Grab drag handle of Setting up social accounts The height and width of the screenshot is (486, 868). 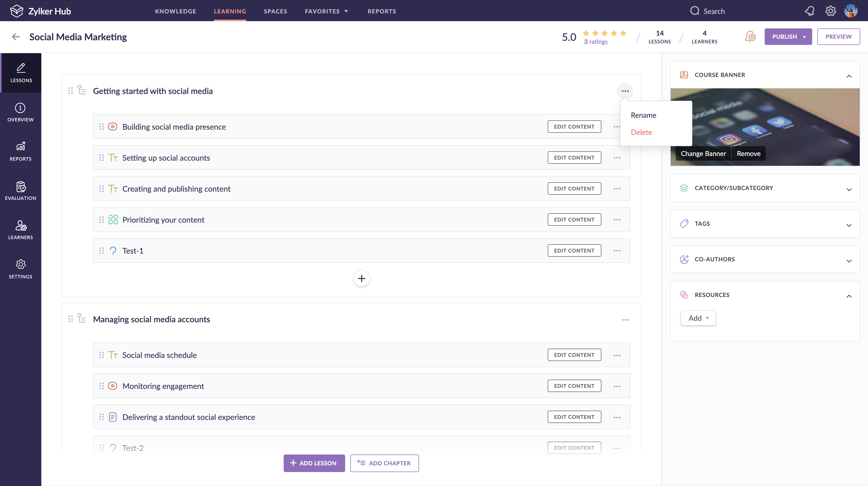point(102,158)
